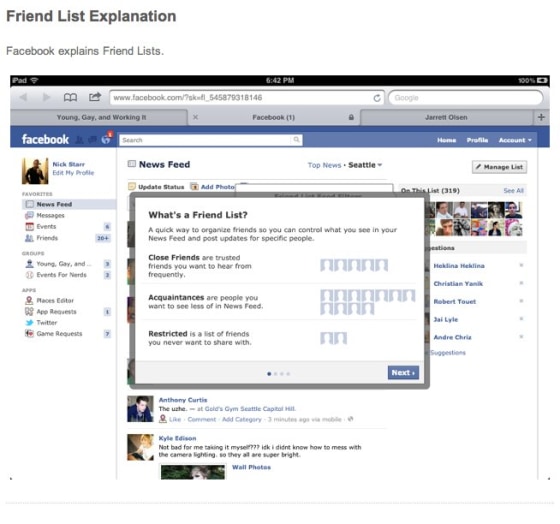Click the Events calendar icon in sidebar
The height and width of the screenshot is (524, 560).
pos(29,226)
